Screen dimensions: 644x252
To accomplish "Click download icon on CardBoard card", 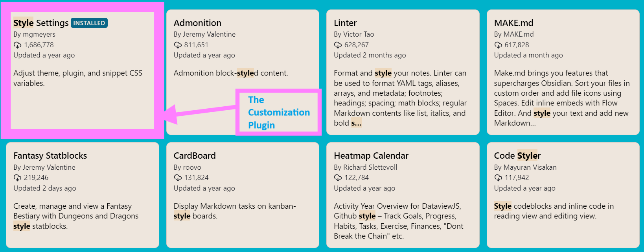I will click(178, 178).
